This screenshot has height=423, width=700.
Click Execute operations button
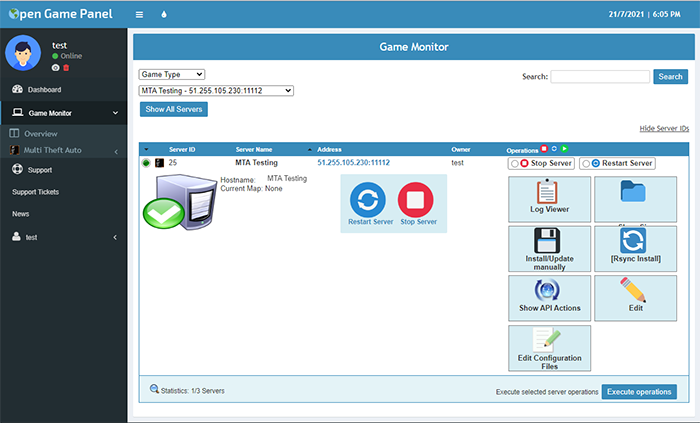click(x=639, y=392)
